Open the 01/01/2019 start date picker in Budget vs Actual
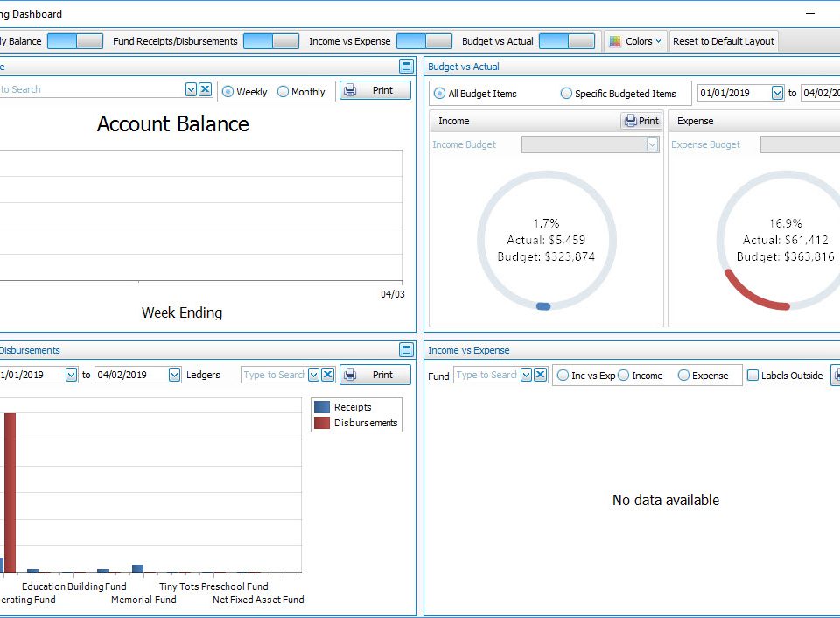Image resolution: width=840 pixels, height=618 pixels. (777, 93)
